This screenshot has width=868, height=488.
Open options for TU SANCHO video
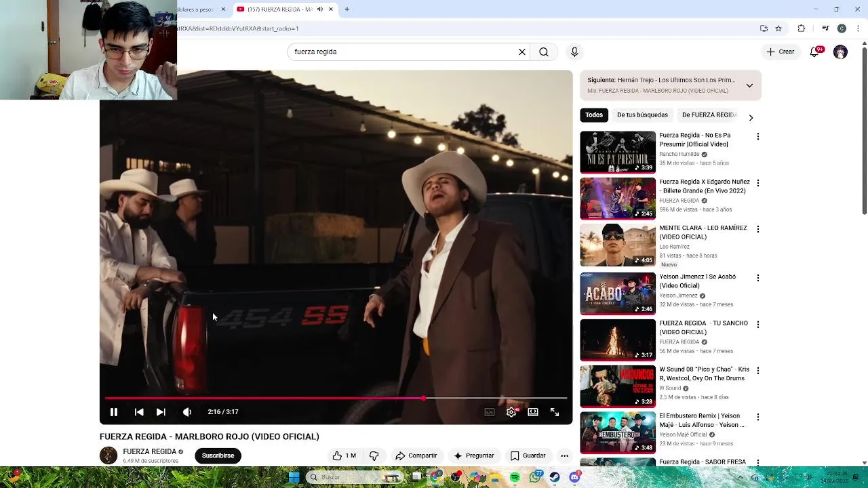point(758,324)
